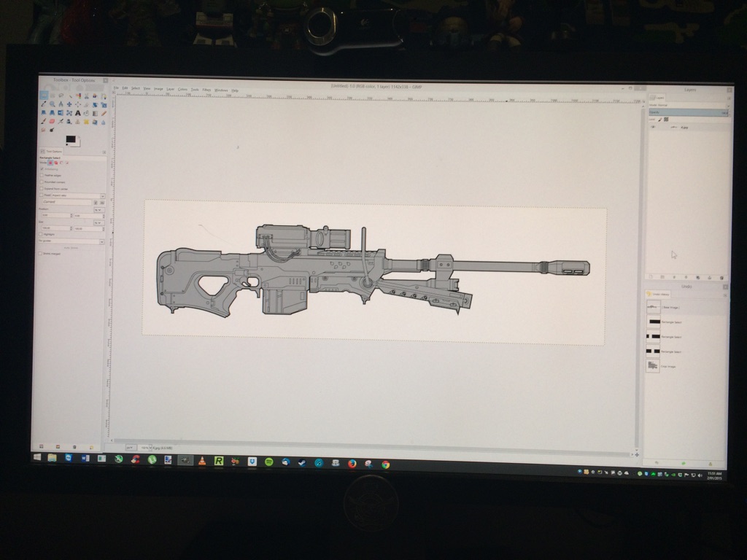Toggle visibility eye of the layer
The image size is (747, 560).
[x=653, y=127]
